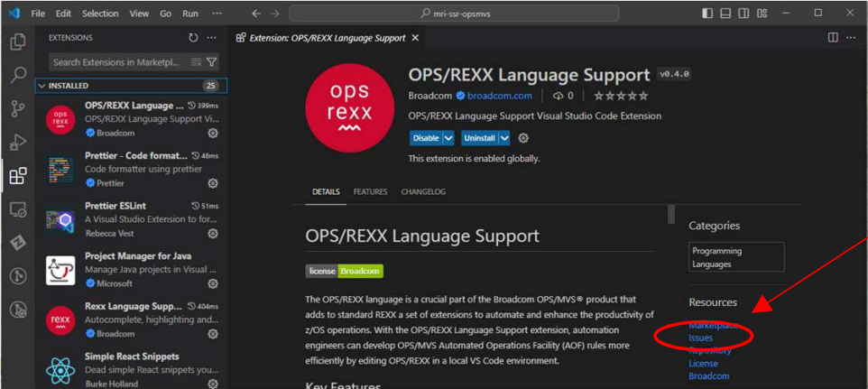Screen dimensions: 868x389
Task: Click the Programming Languages category
Action: 736,257
